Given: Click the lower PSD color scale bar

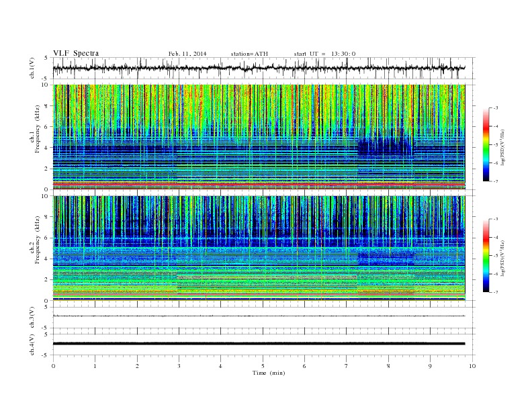Looking at the screenshot, I should tap(486, 256).
